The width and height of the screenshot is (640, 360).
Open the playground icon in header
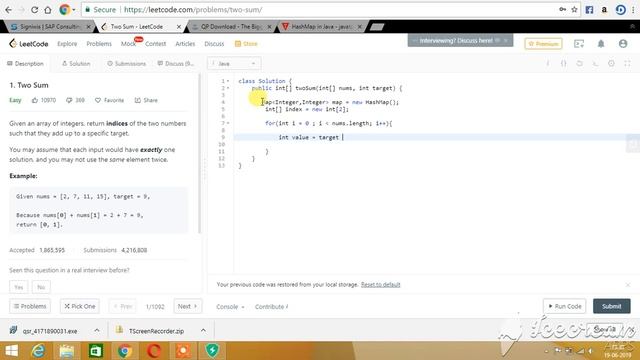click(x=579, y=44)
